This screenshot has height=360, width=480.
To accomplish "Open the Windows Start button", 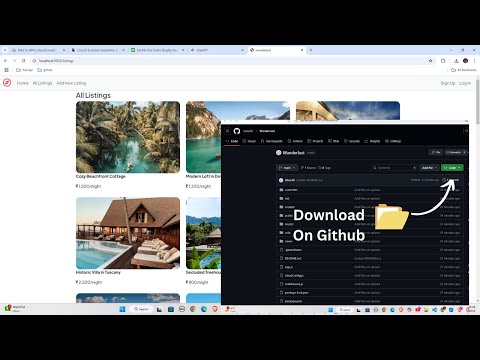I will pyautogui.click(x=122, y=309).
